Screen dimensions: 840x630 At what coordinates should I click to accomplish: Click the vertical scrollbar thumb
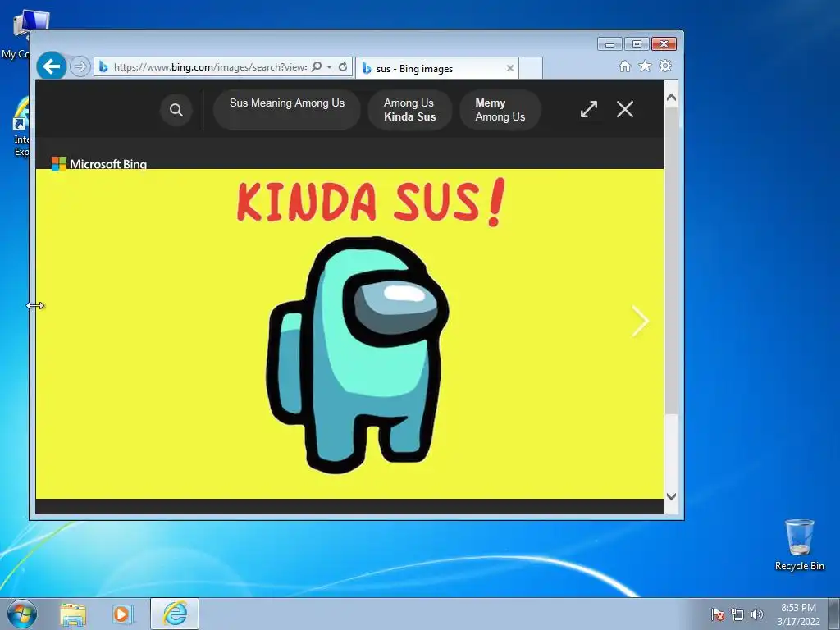[x=671, y=260]
